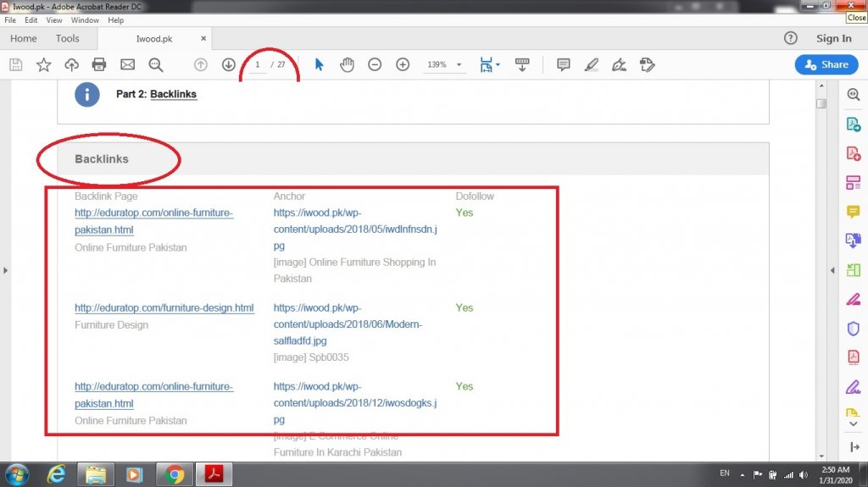Zoom out with minus icon
Image resolution: width=868 pixels, height=487 pixels.
(375, 64)
